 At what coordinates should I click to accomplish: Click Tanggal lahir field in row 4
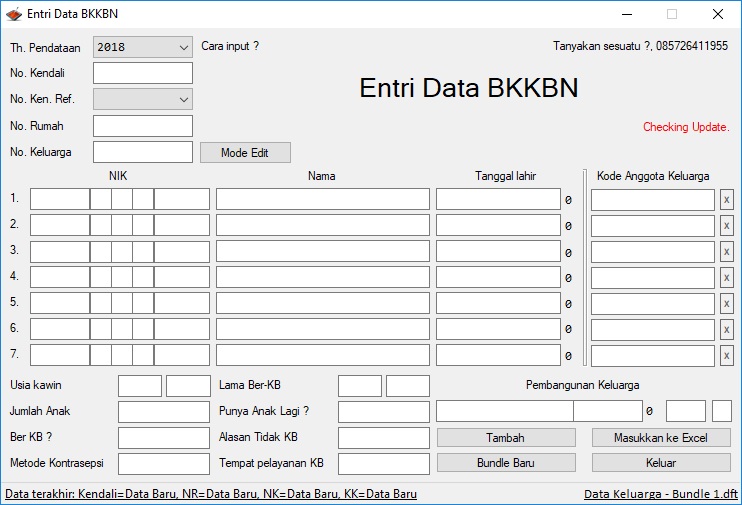tap(498, 277)
